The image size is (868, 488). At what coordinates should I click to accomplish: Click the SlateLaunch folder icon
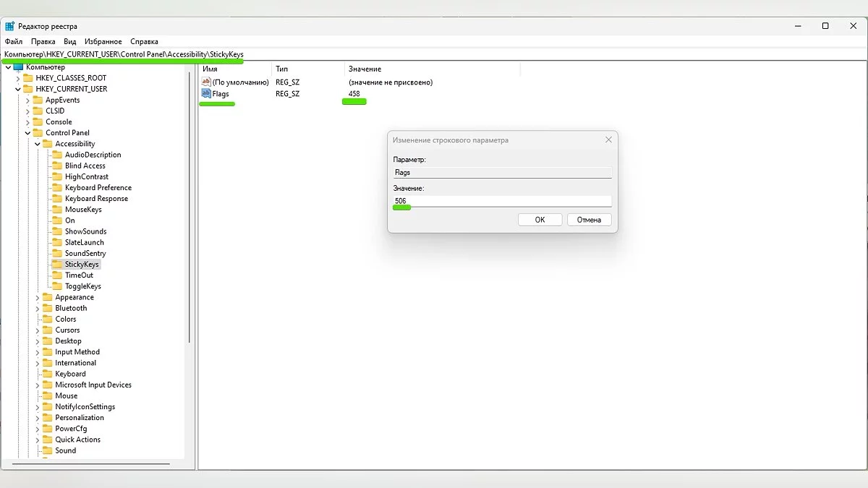58,242
